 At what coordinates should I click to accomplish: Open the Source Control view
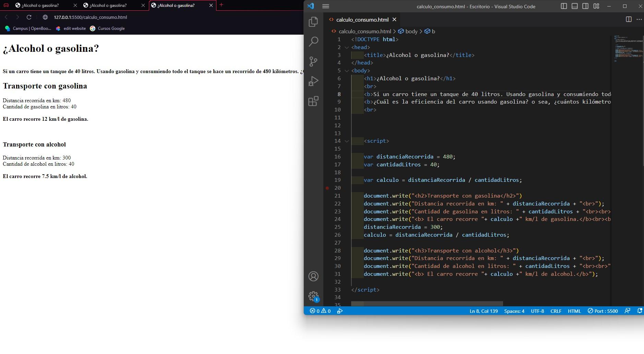313,61
